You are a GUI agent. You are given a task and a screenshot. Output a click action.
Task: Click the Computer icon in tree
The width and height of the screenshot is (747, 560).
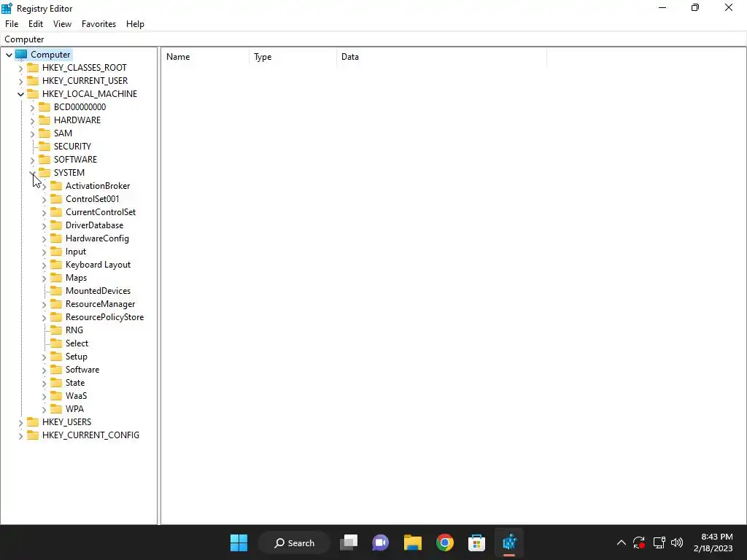coord(21,54)
